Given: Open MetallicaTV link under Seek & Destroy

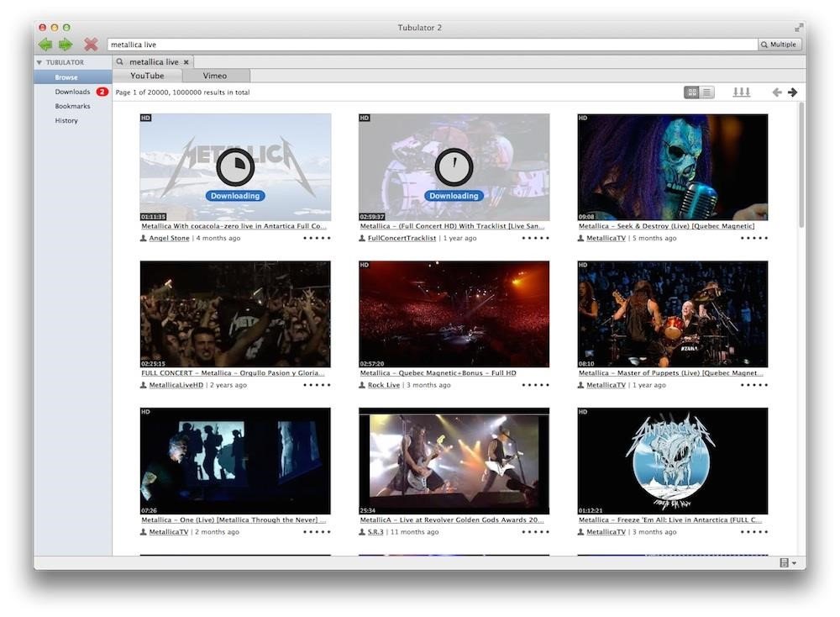Looking at the screenshot, I should point(606,238).
